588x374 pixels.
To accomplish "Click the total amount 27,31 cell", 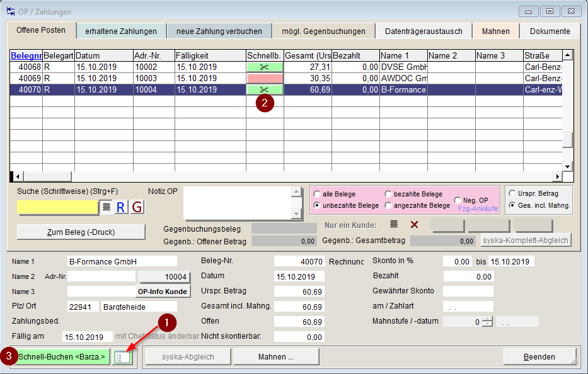I will 308,67.
